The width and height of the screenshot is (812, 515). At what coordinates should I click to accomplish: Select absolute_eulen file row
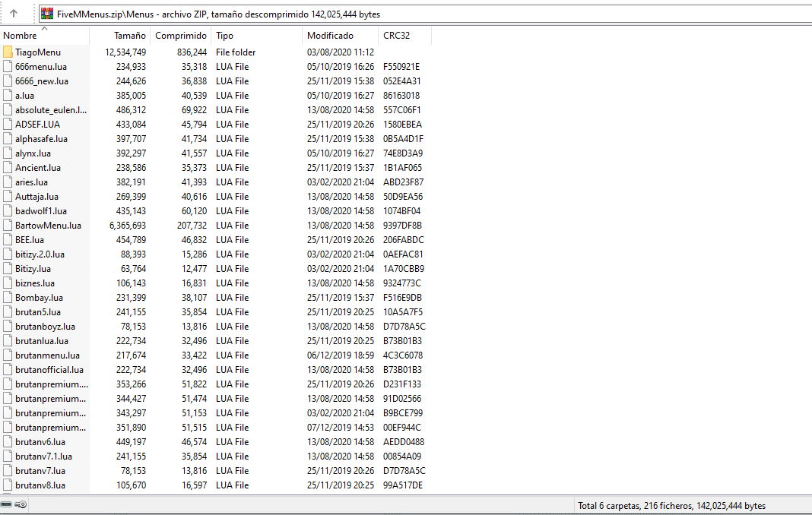click(51, 110)
